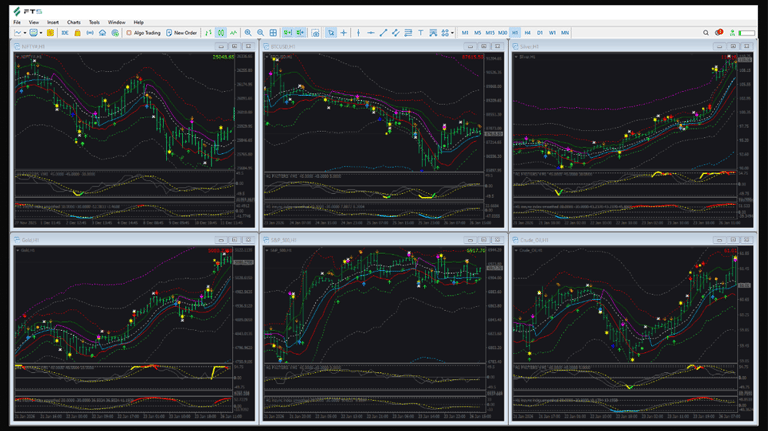This screenshot has width=768, height=431.
Task: Select the H1 timeframe
Action: coord(515,33)
